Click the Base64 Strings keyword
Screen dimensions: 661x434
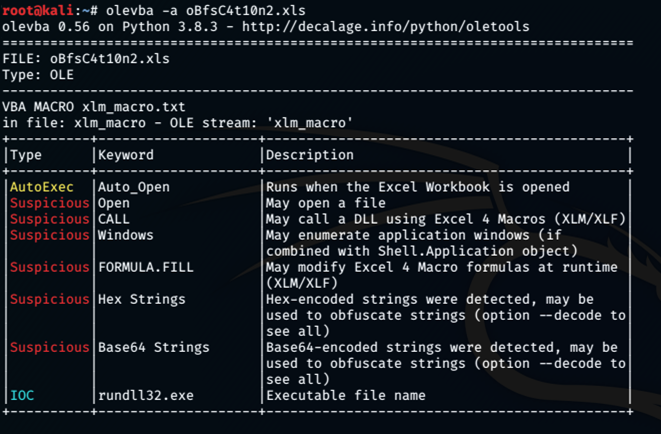[x=154, y=347]
